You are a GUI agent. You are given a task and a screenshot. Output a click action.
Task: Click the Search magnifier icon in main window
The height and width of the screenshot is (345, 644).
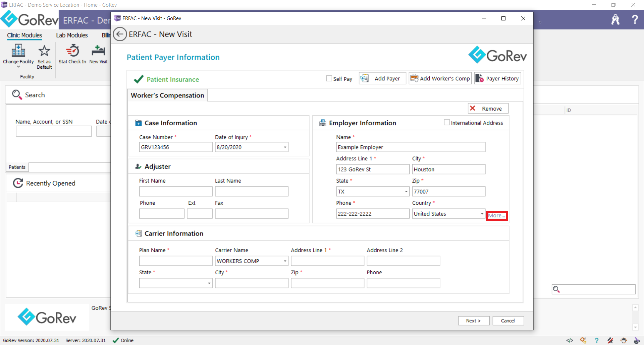tap(17, 95)
